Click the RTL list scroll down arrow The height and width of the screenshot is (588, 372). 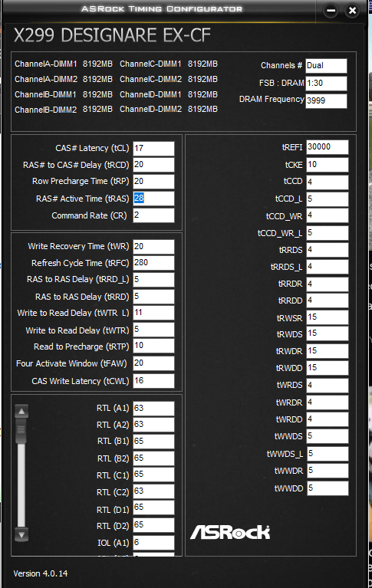[21, 534]
